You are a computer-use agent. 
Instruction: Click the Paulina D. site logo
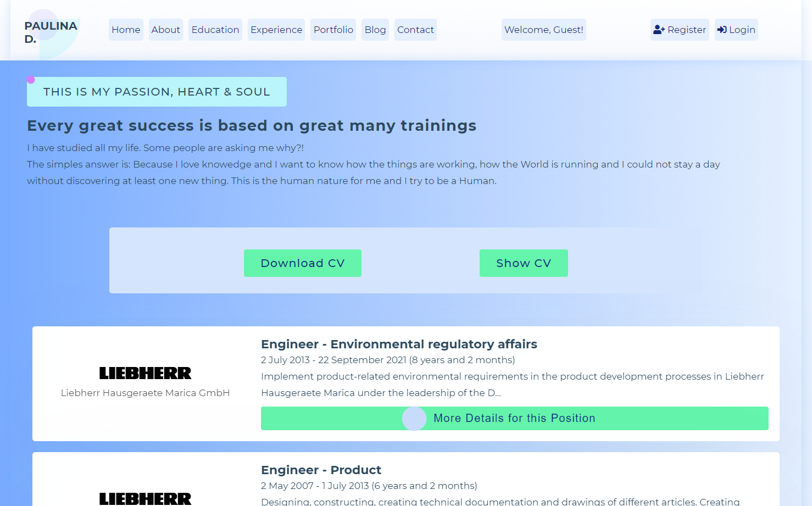51,31
